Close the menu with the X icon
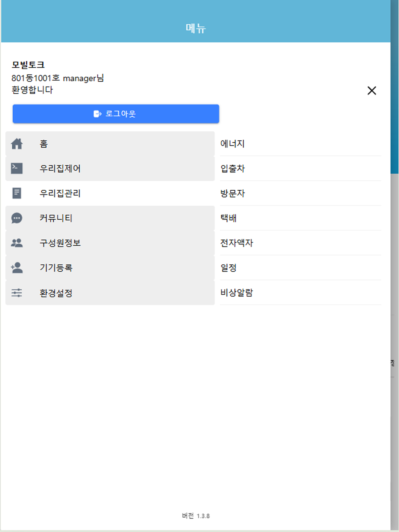 (372, 91)
